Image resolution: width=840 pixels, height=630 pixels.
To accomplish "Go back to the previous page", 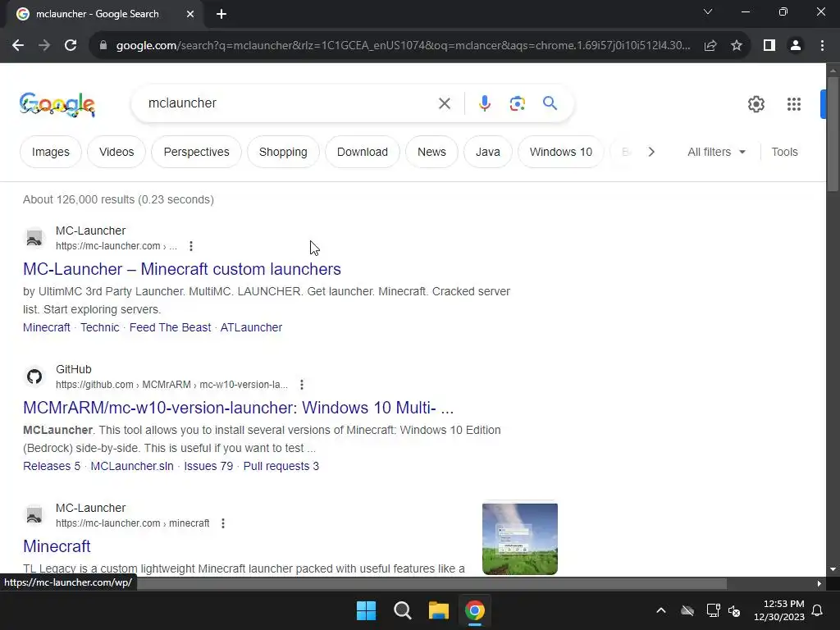I will [x=18, y=46].
